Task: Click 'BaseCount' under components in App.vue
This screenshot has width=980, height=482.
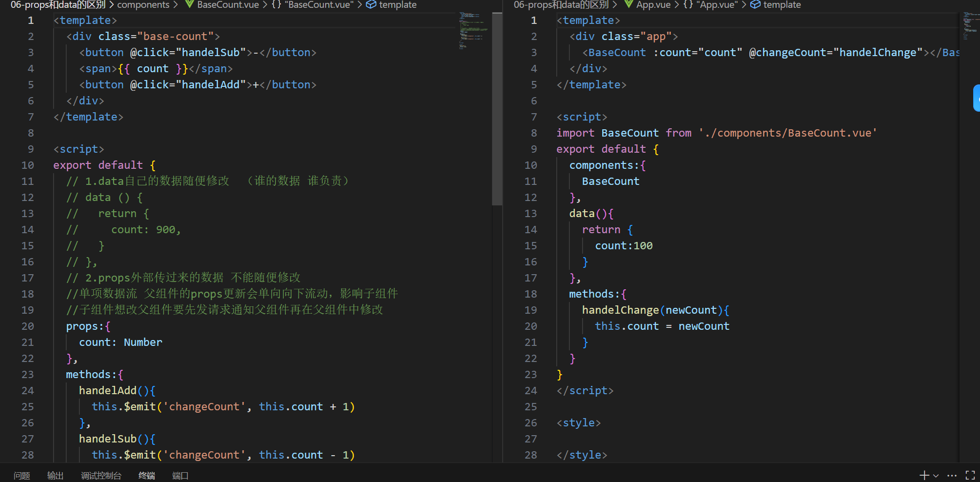Action: pyautogui.click(x=610, y=181)
